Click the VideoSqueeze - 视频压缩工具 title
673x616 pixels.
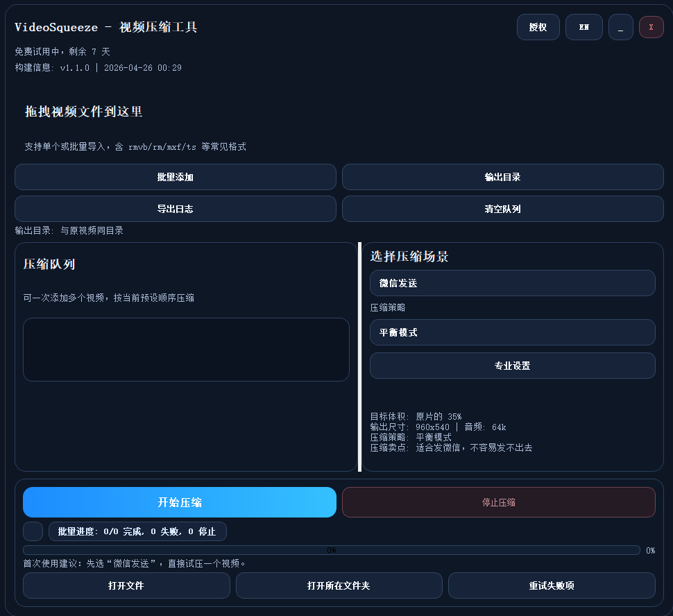(x=106, y=27)
